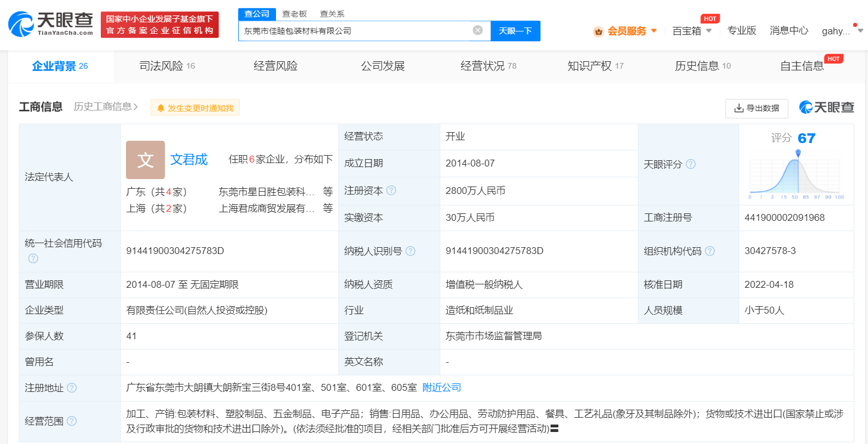Click the question icon beside 天眼评分
The image size is (868, 444).
point(691,164)
